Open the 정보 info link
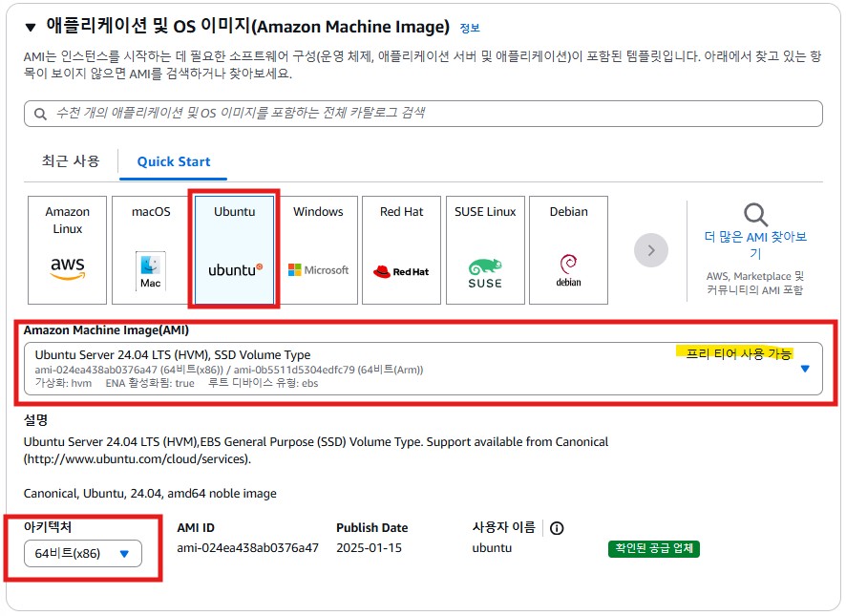Image resolution: width=846 pixels, height=616 pixels. (470, 28)
